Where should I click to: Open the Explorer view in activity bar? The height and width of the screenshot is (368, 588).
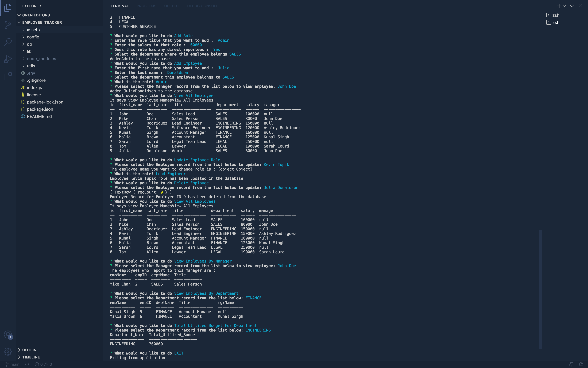click(x=8, y=8)
